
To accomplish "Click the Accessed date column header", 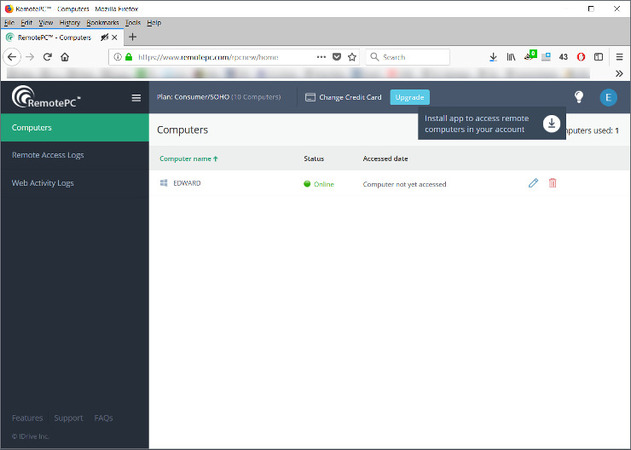I will (x=385, y=159).
